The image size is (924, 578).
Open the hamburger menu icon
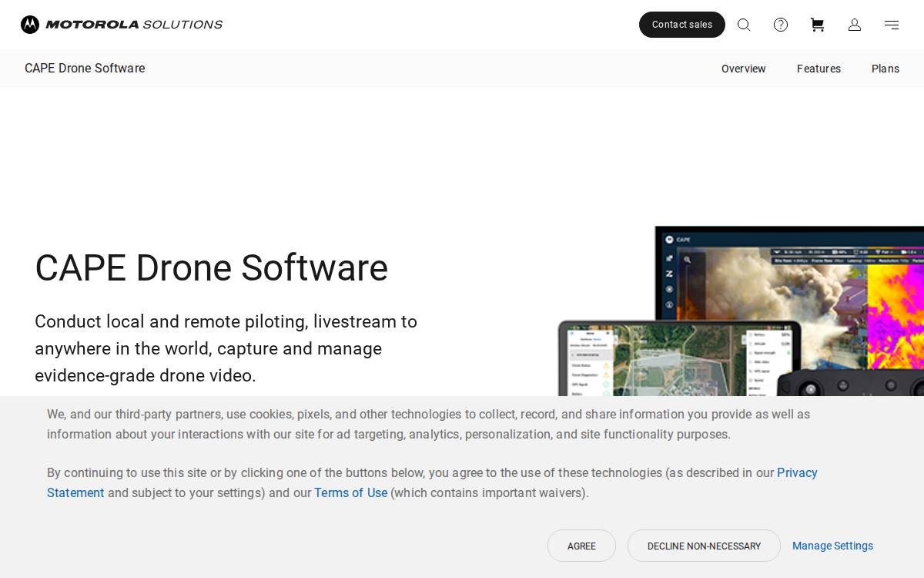coord(892,25)
